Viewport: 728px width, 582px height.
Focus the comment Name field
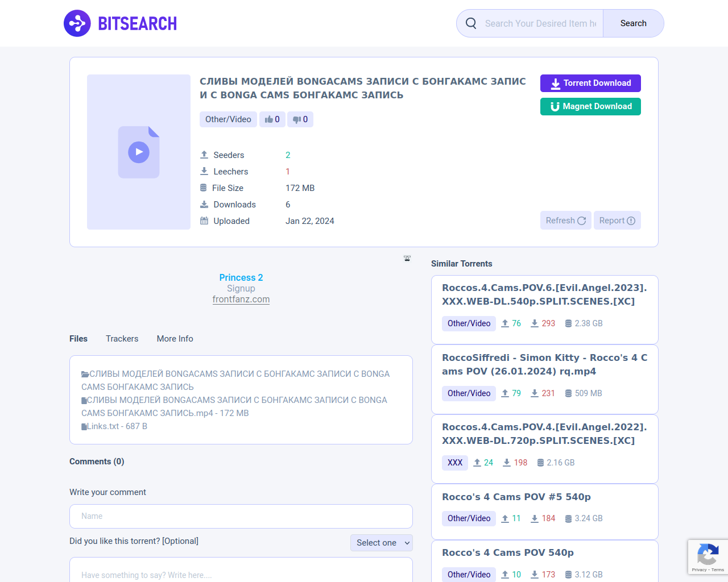(x=241, y=516)
